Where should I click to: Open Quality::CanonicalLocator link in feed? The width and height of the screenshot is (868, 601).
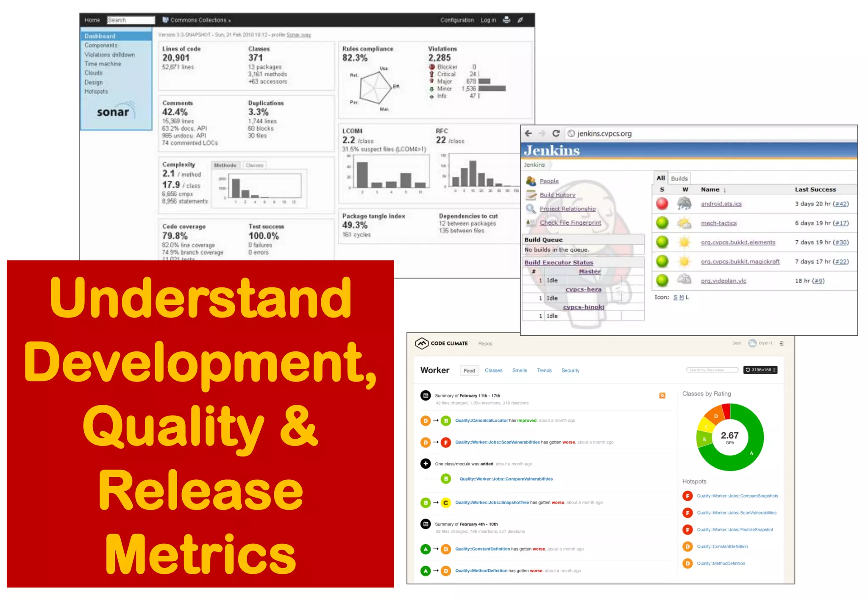coord(481,420)
